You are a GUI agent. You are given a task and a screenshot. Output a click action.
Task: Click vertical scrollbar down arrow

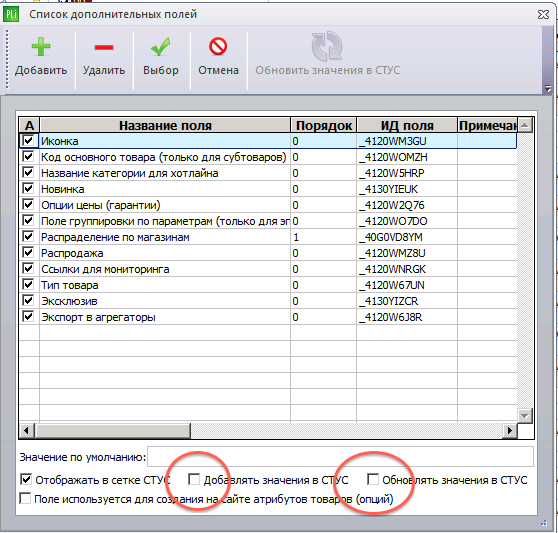click(x=525, y=416)
